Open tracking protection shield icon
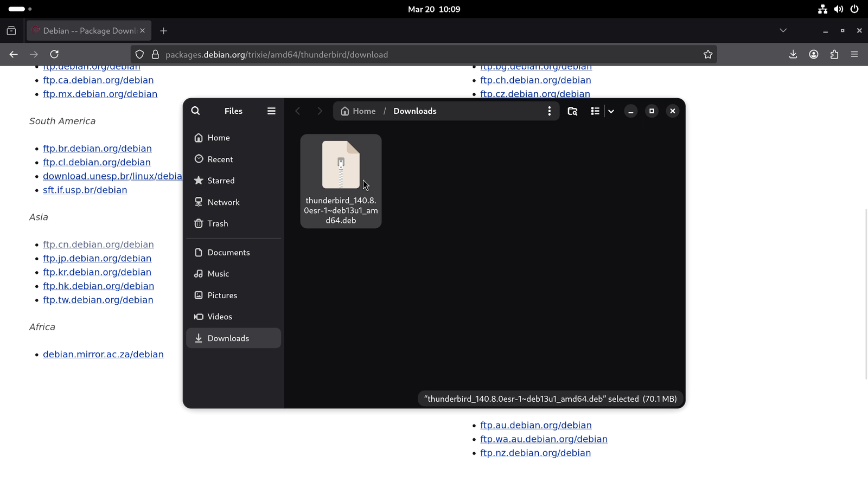The image size is (868, 488). pos(139,54)
